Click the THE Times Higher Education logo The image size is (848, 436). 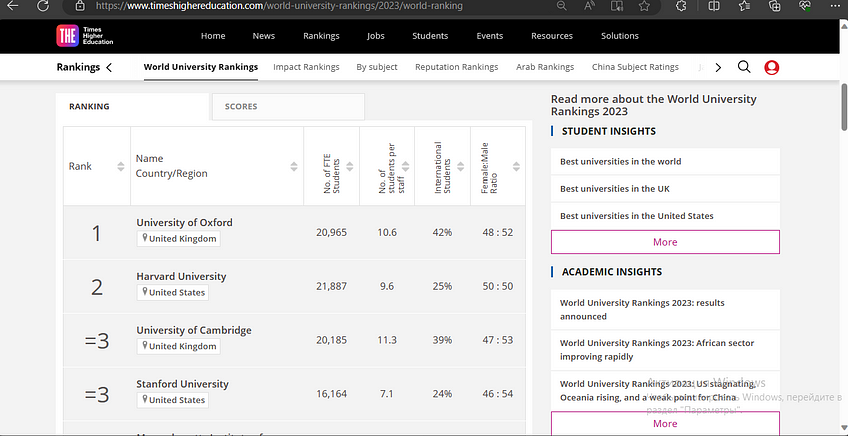(x=85, y=36)
